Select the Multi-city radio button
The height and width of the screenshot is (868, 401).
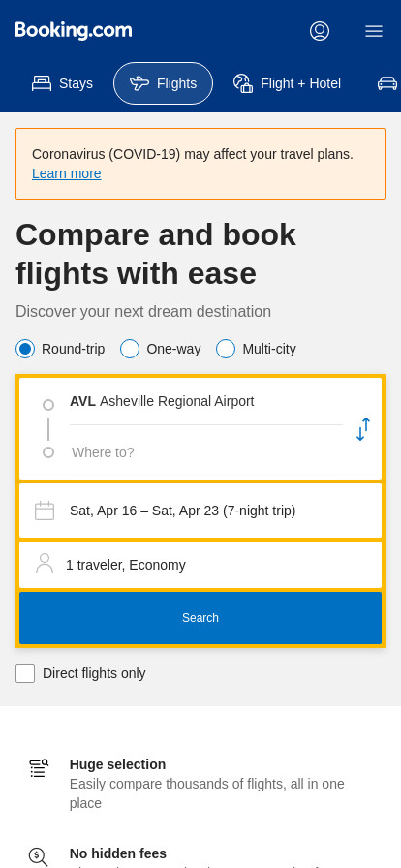tap(226, 350)
